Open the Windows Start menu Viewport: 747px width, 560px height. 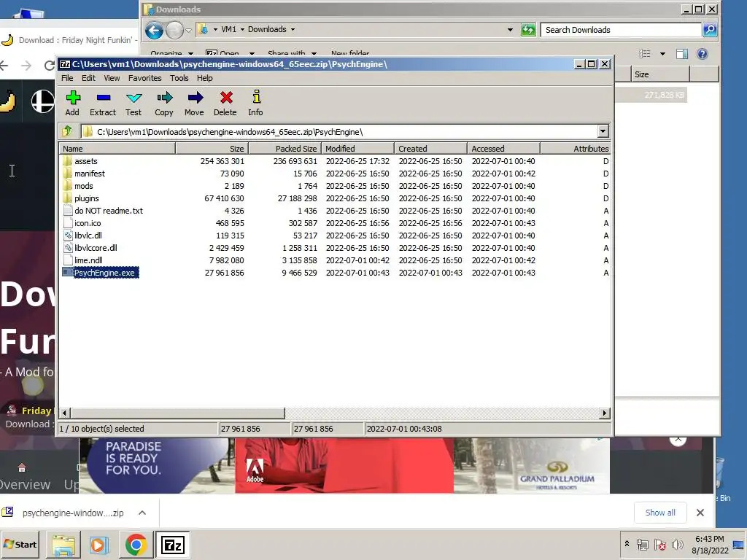[20, 544]
